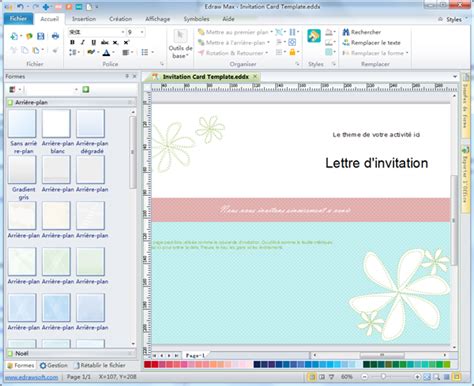This screenshot has height=386, width=474.
Task: Toggle Italic text formatting
Action: pyautogui.click(x=83, y=42)
